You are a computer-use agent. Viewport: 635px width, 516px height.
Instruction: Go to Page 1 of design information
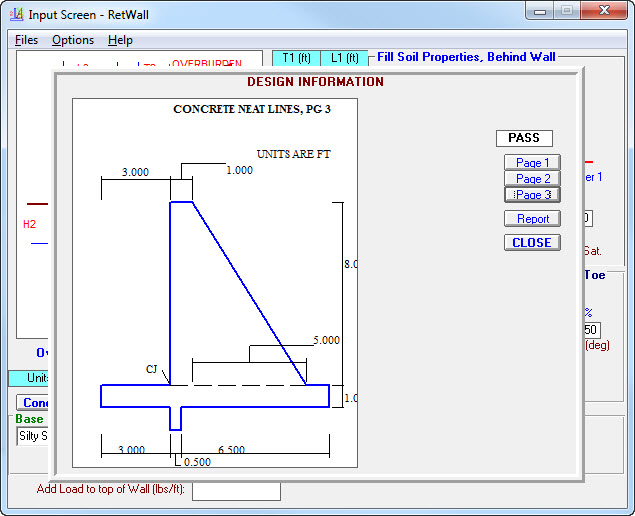point(532,163)
